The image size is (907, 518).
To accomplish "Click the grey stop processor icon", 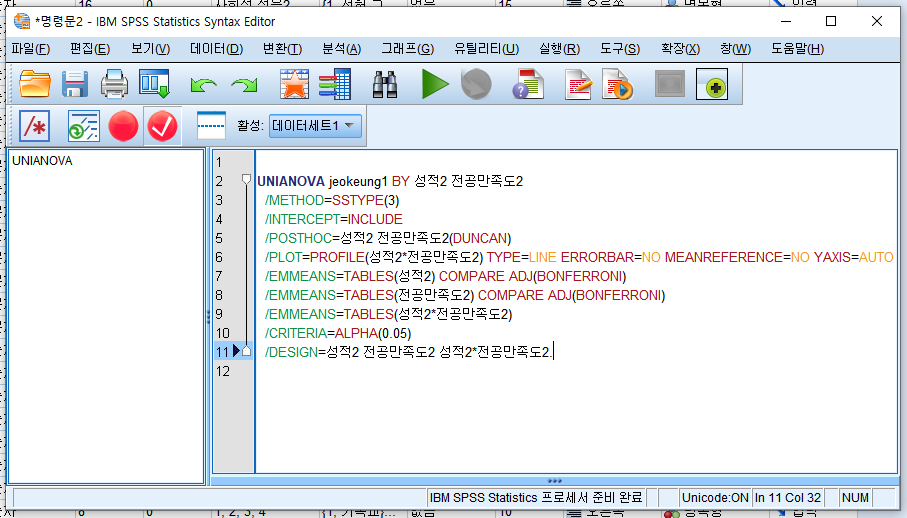I will click(476, 84).
